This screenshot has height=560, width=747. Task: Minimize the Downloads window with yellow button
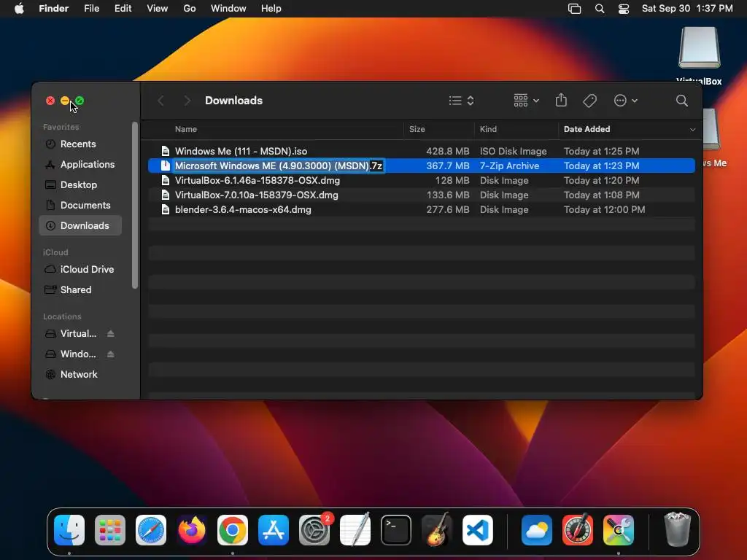coord(65,101)
